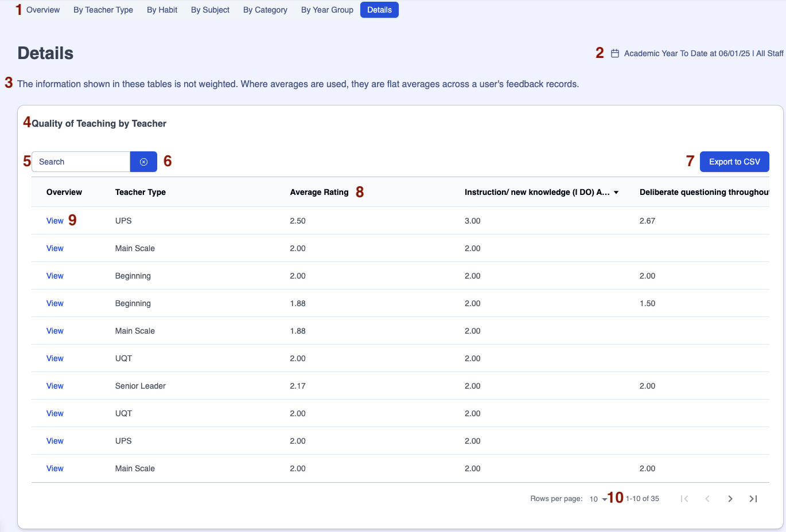This screenshot has height=532, width=786.
Task: Click into the Search field
Action: [x=81, y=162]
